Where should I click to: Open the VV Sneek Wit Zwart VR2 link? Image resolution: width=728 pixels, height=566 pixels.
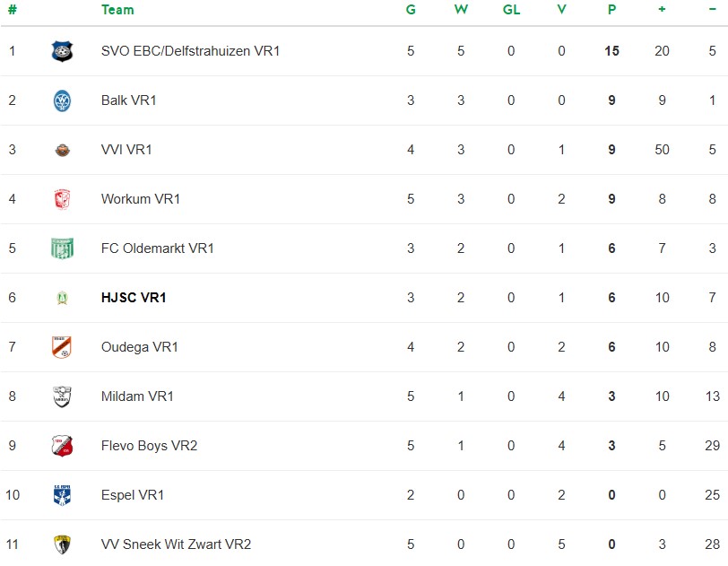point(176,544)
